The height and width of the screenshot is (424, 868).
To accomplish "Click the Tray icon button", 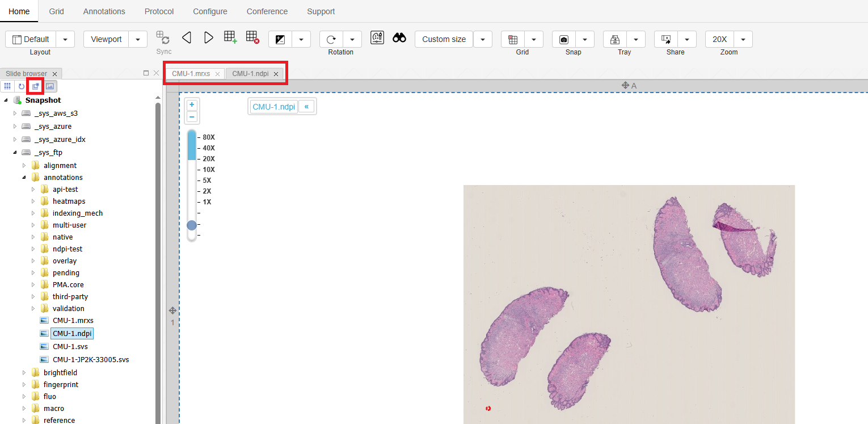I will pyautogui.click(x=614, y=39).
